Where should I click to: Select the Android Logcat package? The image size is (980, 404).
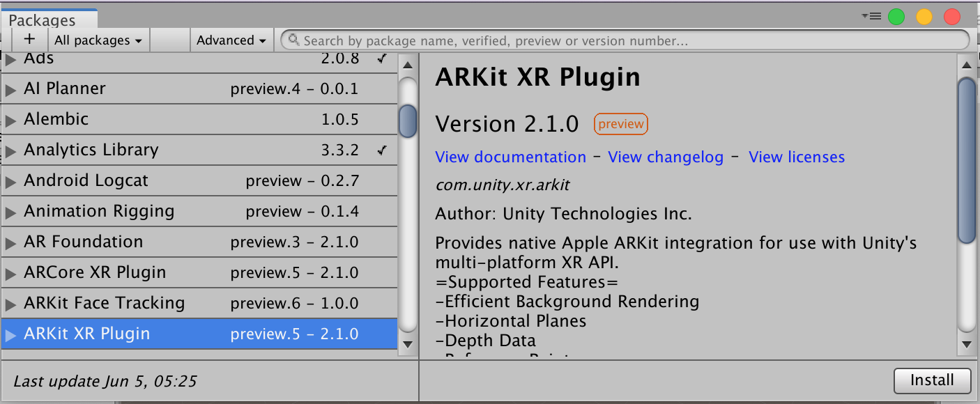pos(199,180)
